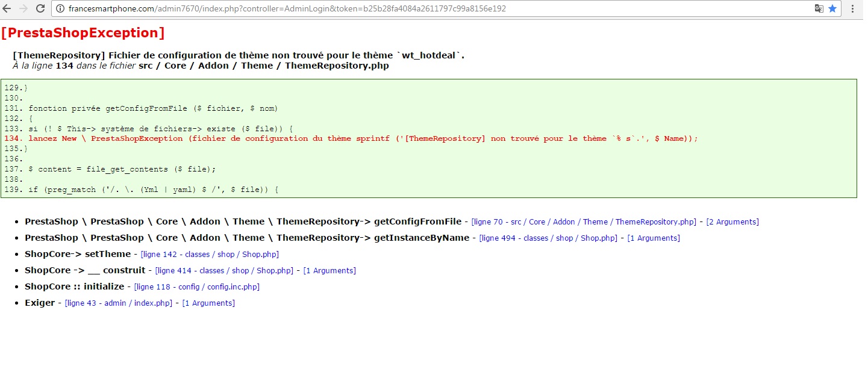Expand '1 Arguments' for ShopCore __construct

coord(329,271)
